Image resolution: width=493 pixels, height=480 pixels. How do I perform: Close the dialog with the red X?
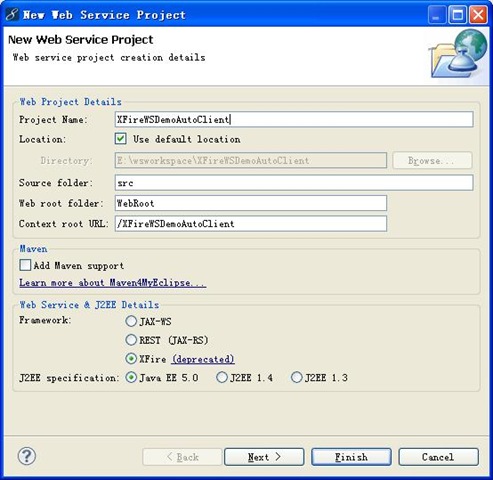[478, 15]
